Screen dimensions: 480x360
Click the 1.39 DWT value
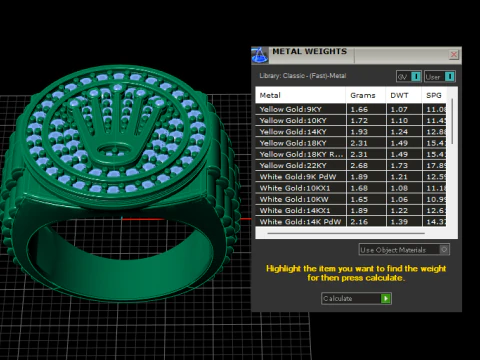click(x=399, y=222)
